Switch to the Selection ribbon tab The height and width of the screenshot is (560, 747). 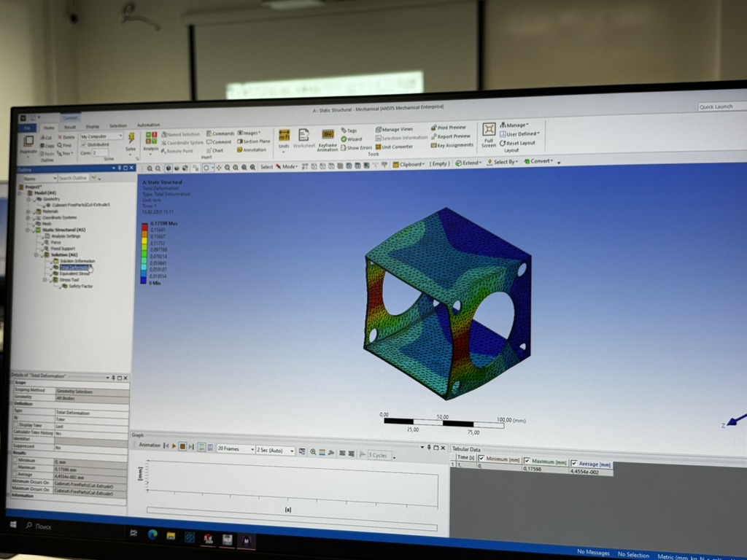118,126
